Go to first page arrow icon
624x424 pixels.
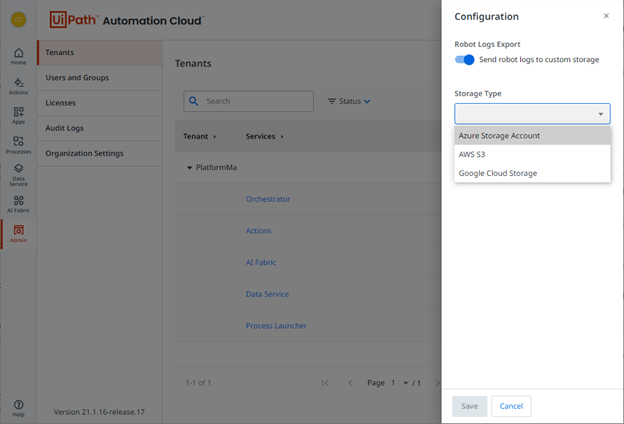325,383
